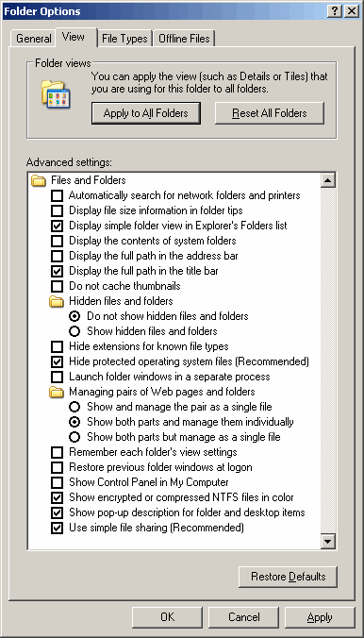Click the Hidden files and folders label
This screenshot has width=364, height=638.
(x=121, y=301)
